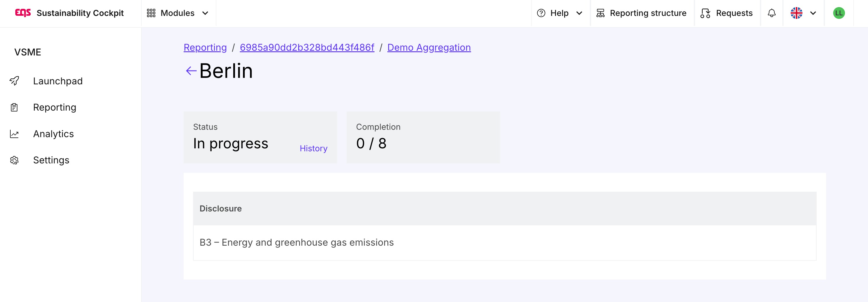Open the language flag dropdown
Screen dimensions: 868x302
pyautogui.click(x=803, y=13)
